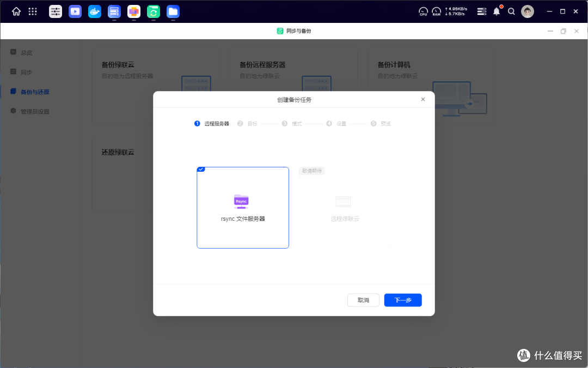The width and height of the screenshot is (588, 368).
Task: Click step 4 设置
Action: (336, 124)
